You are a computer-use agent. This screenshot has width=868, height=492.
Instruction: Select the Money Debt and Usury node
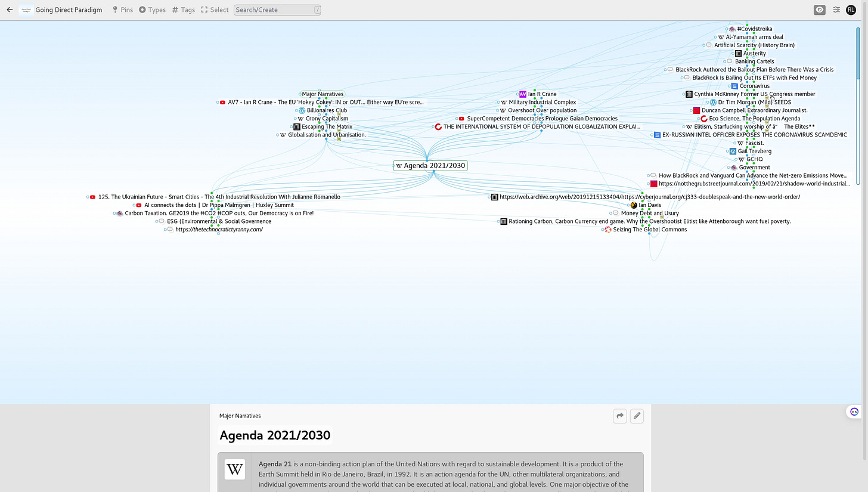tap(646, 213)
